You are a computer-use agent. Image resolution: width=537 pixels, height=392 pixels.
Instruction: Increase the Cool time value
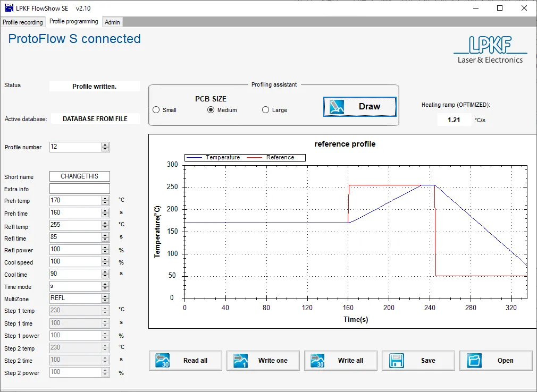(x=105, y=271)
